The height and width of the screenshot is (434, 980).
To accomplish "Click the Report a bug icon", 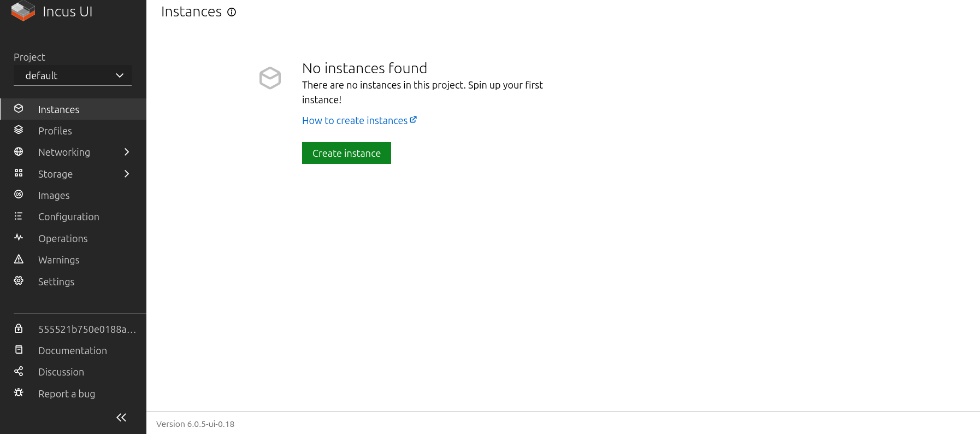I will point(19,393).
